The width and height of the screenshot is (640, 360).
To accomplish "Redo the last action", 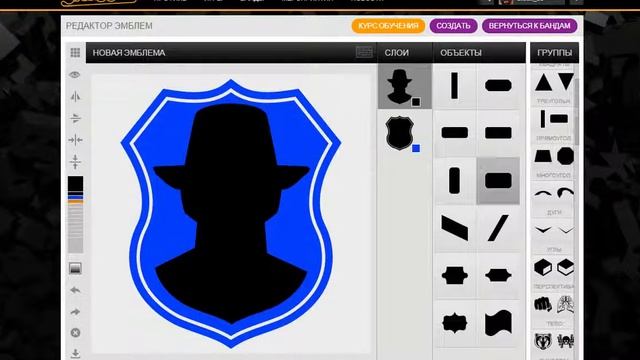I will tap(75, 312).
